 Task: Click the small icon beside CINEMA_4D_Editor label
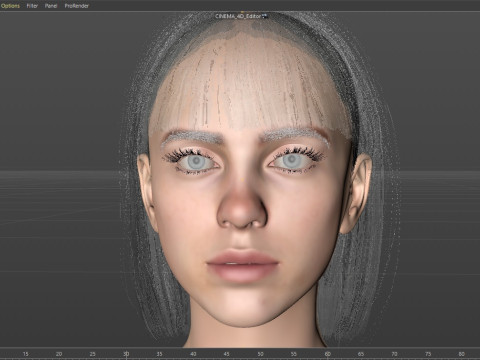click(265, 15)
